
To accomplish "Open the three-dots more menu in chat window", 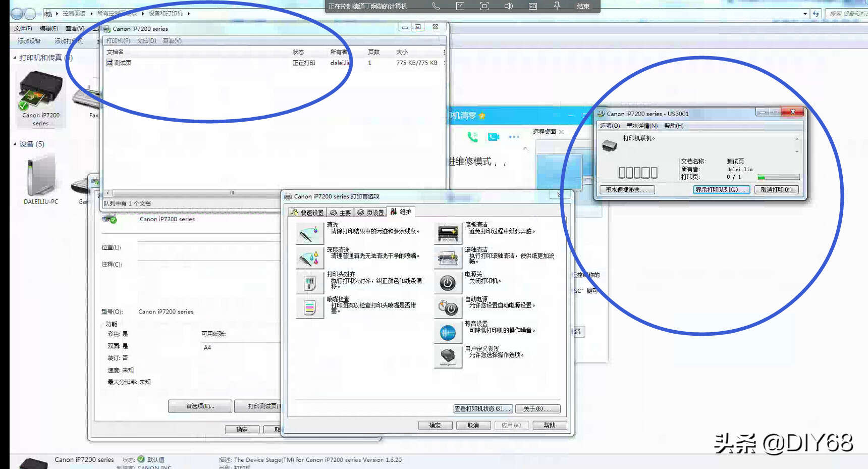I will pos(514,137).
